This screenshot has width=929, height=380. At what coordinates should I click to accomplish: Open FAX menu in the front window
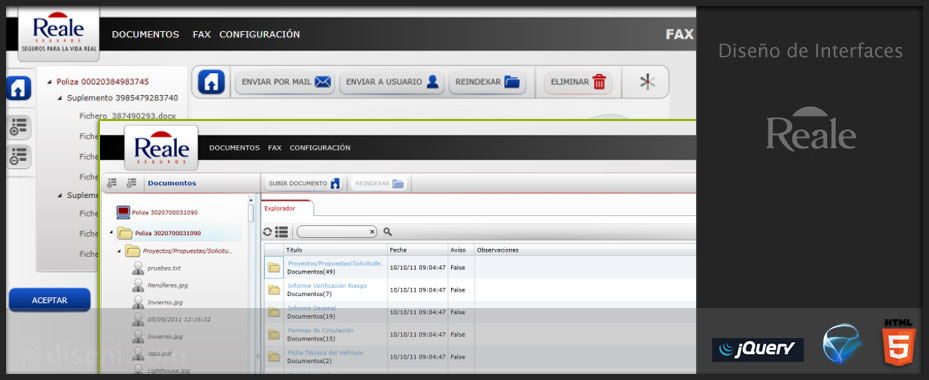(274, 148)
